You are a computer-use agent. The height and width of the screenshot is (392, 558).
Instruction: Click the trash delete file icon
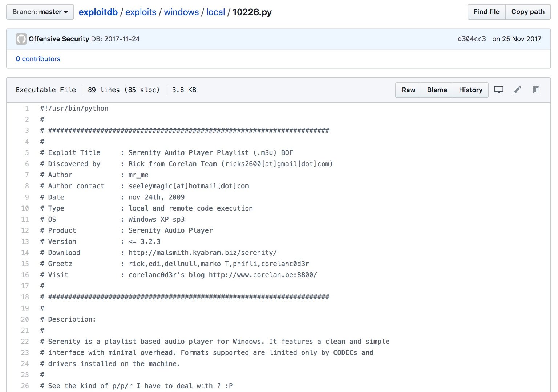tap(535, 90)
